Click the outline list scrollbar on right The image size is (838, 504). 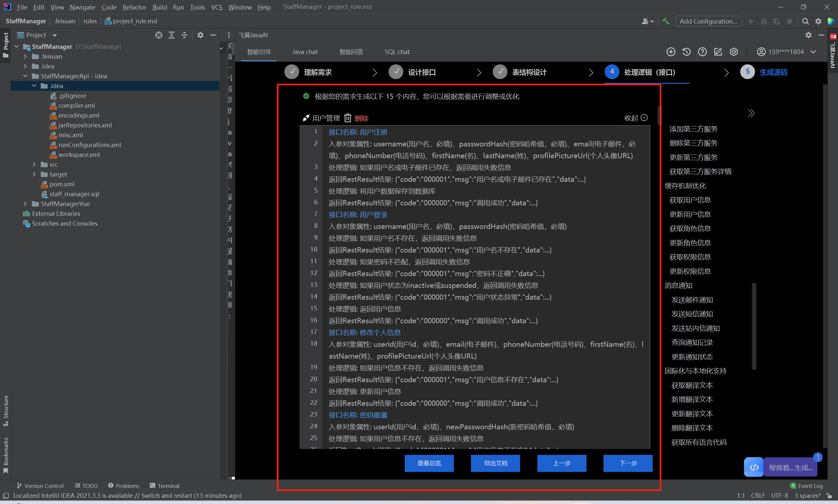point(754,326)
